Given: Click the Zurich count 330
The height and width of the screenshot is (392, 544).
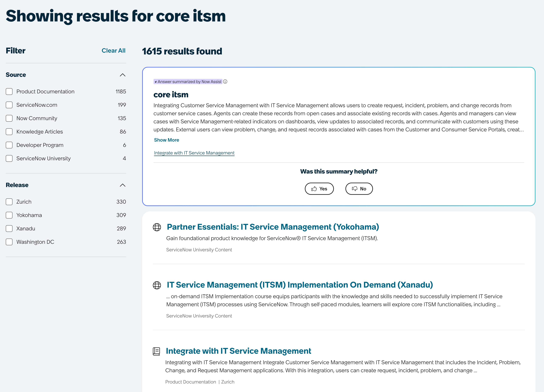Looking at the screenshot, I should coord(121,202).
